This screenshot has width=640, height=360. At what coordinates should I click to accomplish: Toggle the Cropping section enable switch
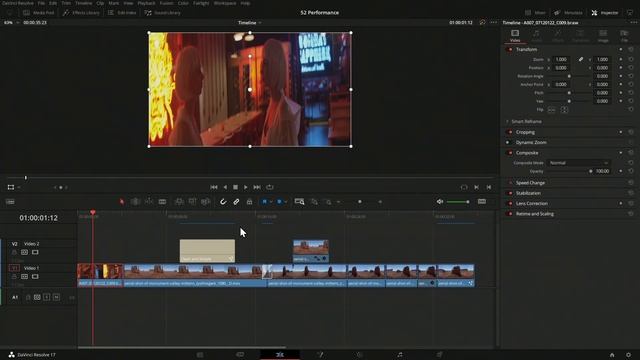tap(509, 132)
